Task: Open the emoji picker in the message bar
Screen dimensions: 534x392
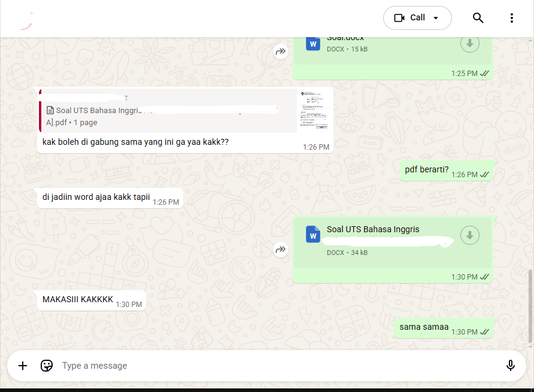Action: tap(47, 366)
